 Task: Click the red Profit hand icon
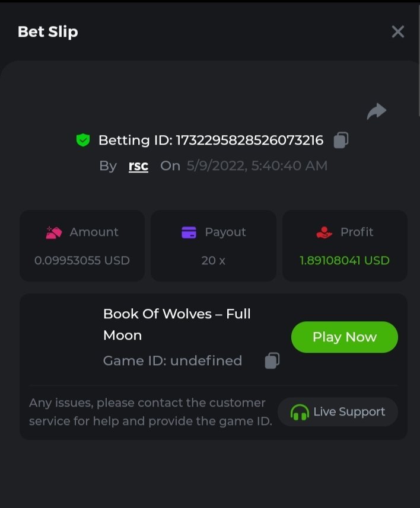(324, 232)
